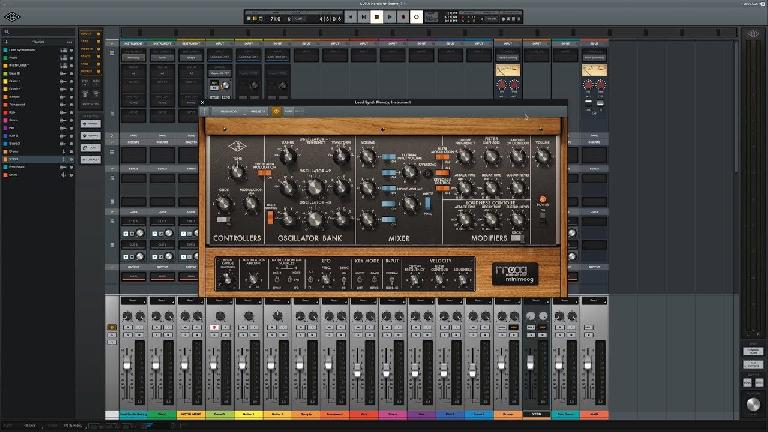Image resolution: width=768 pixels, height=432 pixels.
Task: Turn the Oscillator-3 Range knob
Action: point(288,218)
